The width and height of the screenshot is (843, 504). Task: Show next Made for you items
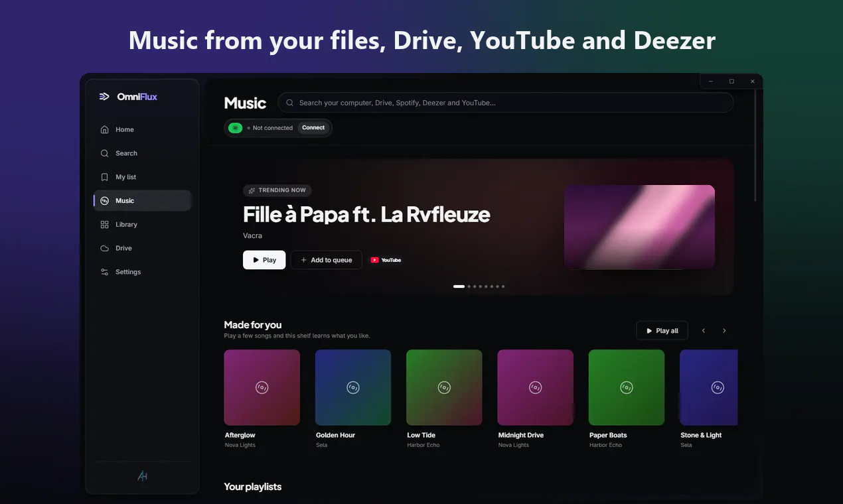pyautogui.click(x=724, y=331)
